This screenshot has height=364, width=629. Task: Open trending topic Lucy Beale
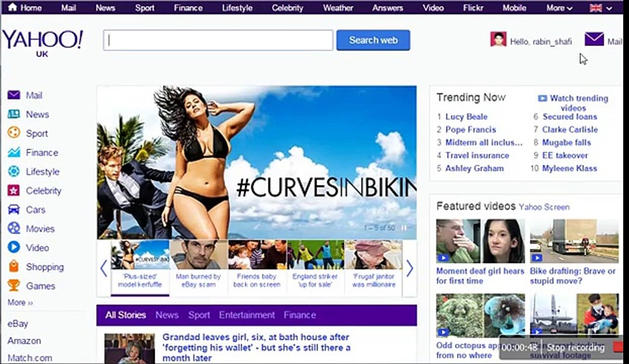tap(466, 117)
